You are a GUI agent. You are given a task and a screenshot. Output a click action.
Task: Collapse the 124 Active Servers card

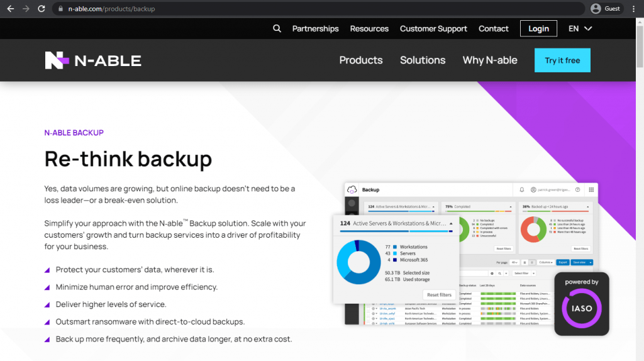(451, 223)
